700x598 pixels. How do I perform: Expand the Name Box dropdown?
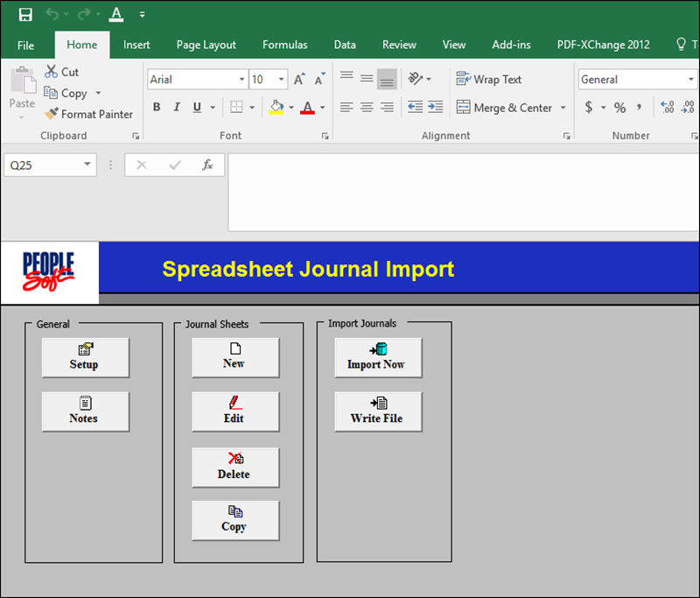coord(87,165)
